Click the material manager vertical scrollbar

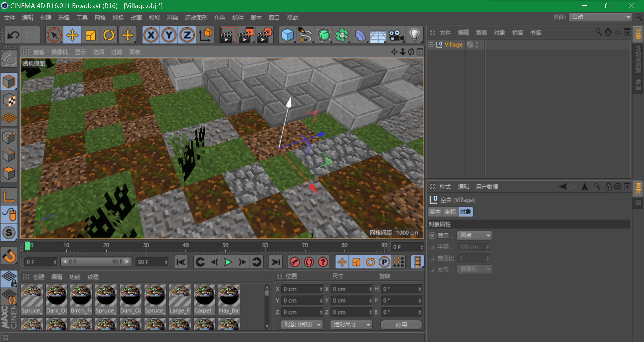click(x=267, y=307)
